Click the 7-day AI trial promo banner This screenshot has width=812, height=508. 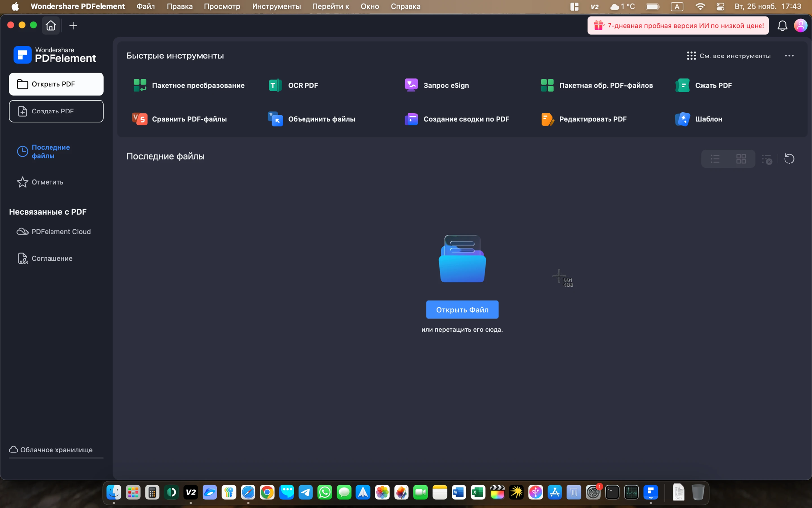click(x=678, y=26)
